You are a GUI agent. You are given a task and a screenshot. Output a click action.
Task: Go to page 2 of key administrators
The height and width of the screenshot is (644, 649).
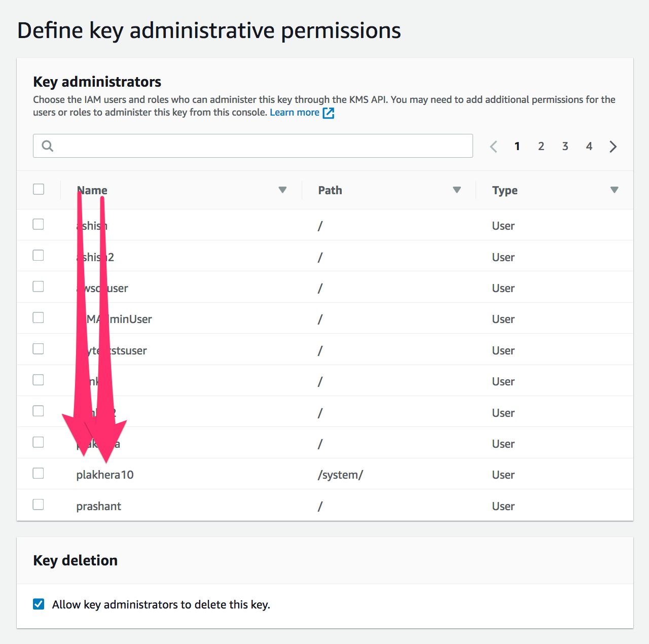pyautogui.click(x=541, y=146)
